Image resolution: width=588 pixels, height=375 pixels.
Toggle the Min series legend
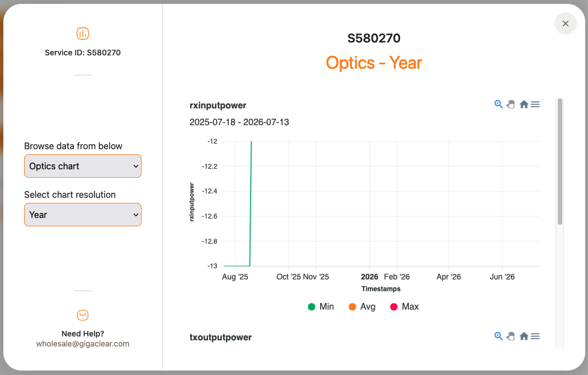(321, 306)
